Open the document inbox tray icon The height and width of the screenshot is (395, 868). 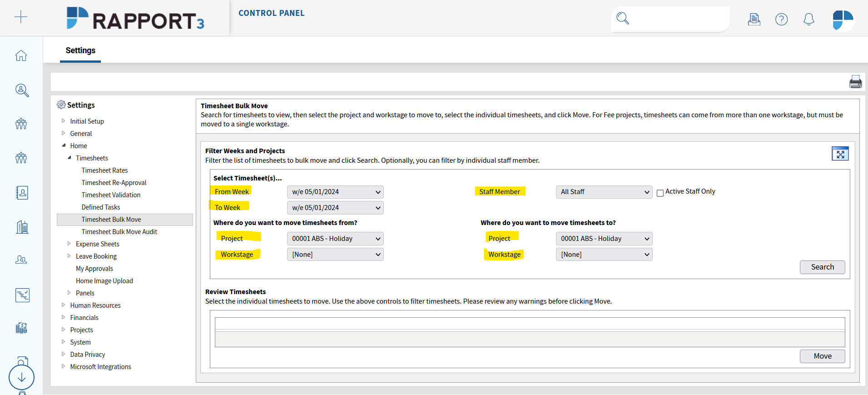(754, 19)
